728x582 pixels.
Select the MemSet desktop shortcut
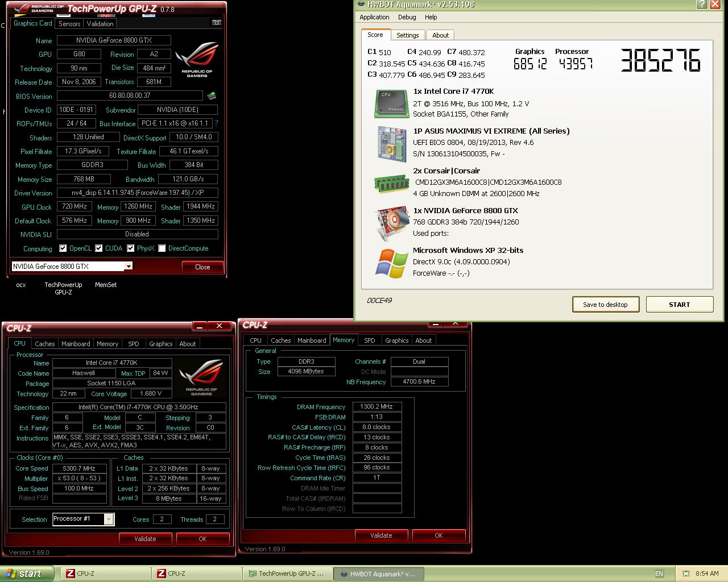[x=106, y=285]
